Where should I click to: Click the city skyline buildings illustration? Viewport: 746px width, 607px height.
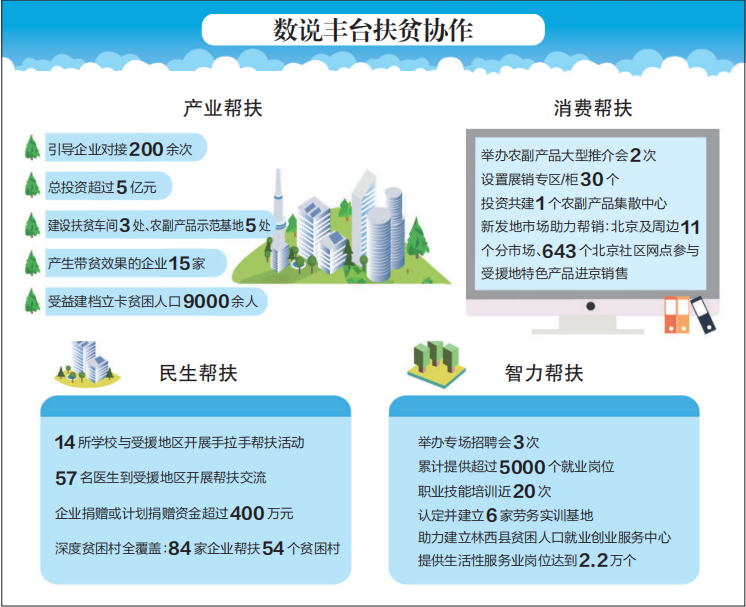341,227
